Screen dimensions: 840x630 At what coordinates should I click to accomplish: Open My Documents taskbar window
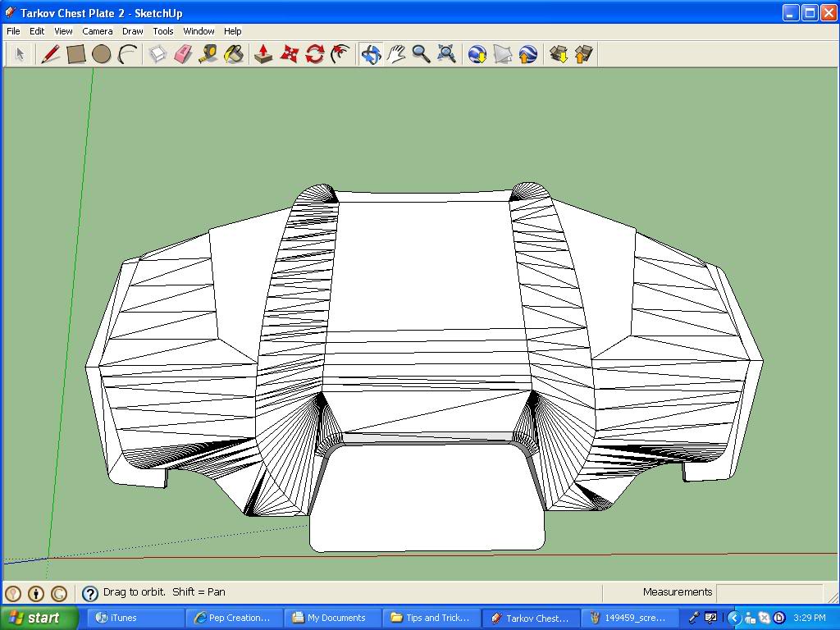(332, 618)
